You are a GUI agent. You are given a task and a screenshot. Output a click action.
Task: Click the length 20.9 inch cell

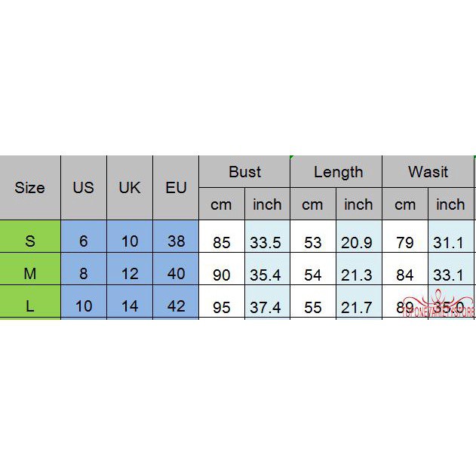(359, 242)
